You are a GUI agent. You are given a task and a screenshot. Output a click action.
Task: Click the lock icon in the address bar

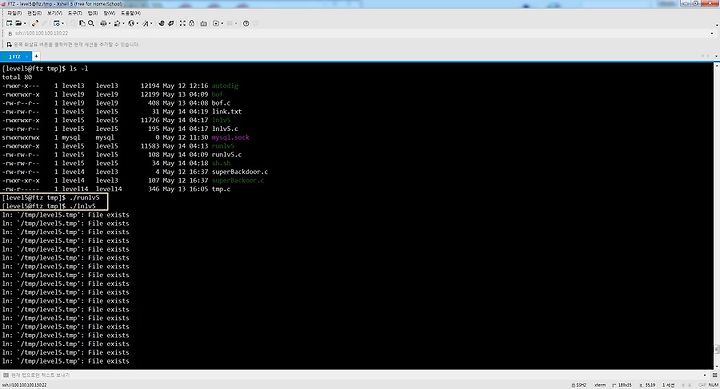tap(10, 34)
